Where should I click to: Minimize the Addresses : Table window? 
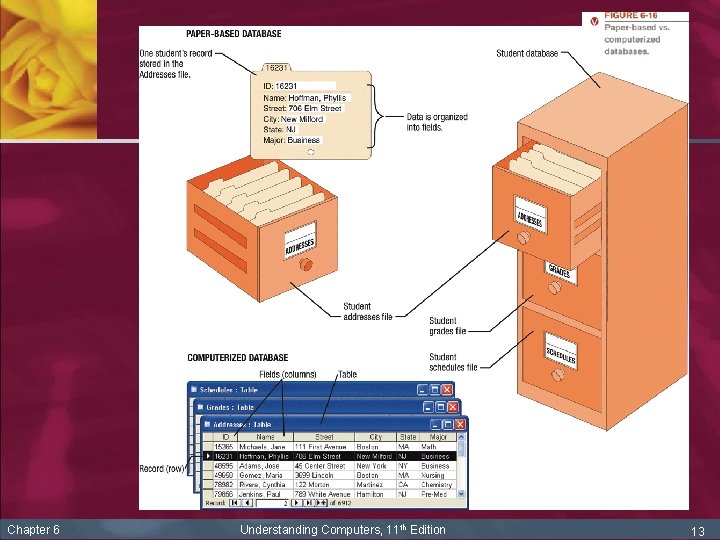tap(436, 424)
